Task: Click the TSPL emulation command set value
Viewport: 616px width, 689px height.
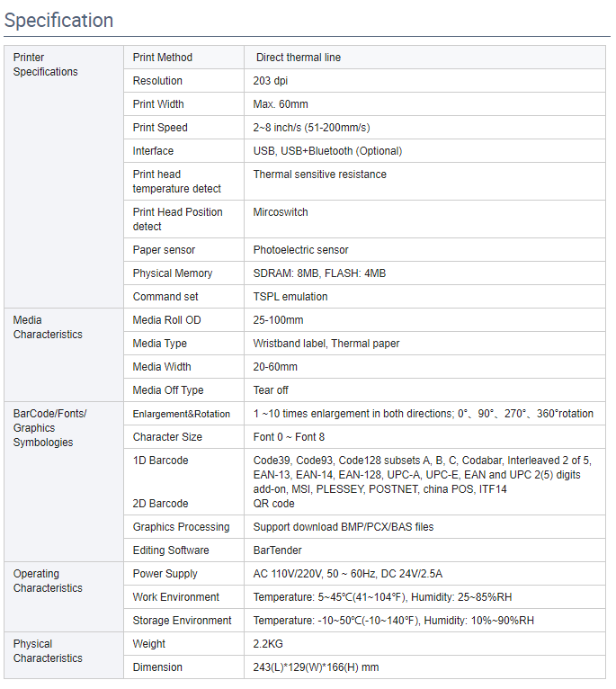Action: (x=290, y=297)
